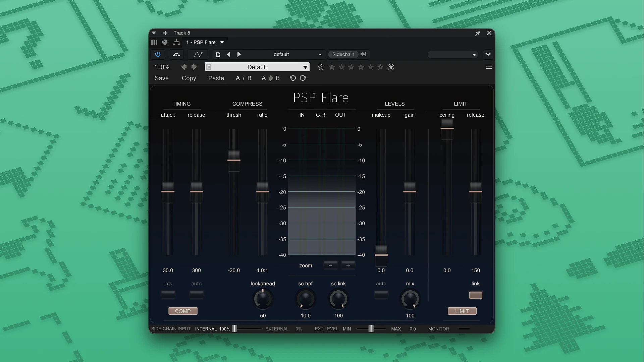Toggle the plugin power bypass icon
This screenshot has height=362, width=644.
[x=158, y=54]
